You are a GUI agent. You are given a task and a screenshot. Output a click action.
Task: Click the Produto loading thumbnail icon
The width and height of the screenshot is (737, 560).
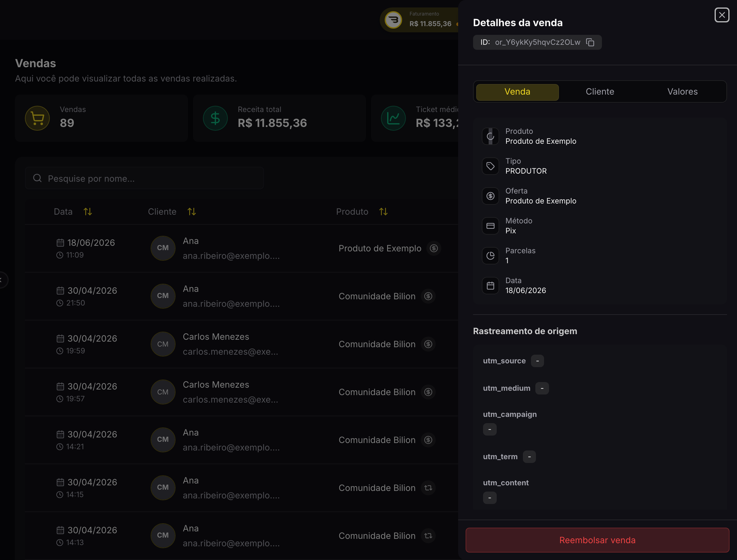tap(490, 136)
